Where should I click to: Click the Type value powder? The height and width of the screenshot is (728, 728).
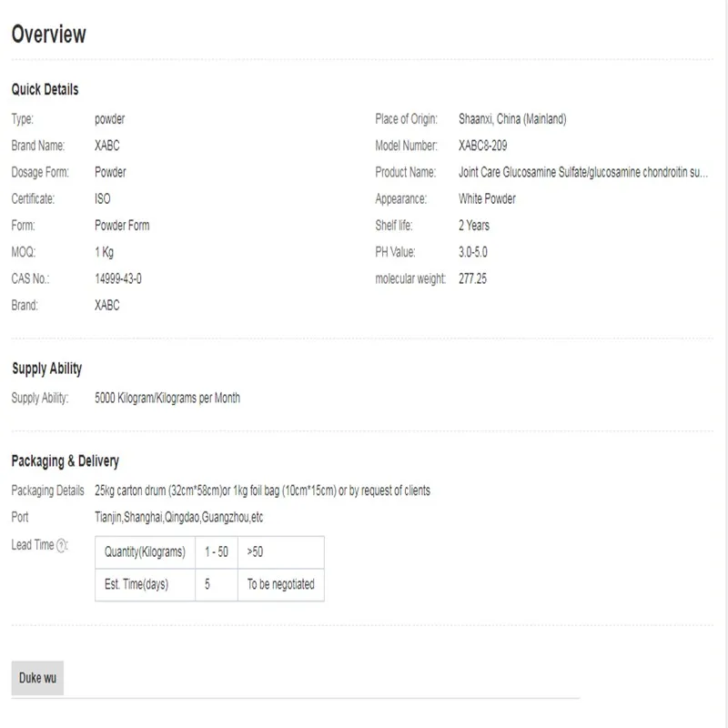[109, 119]
